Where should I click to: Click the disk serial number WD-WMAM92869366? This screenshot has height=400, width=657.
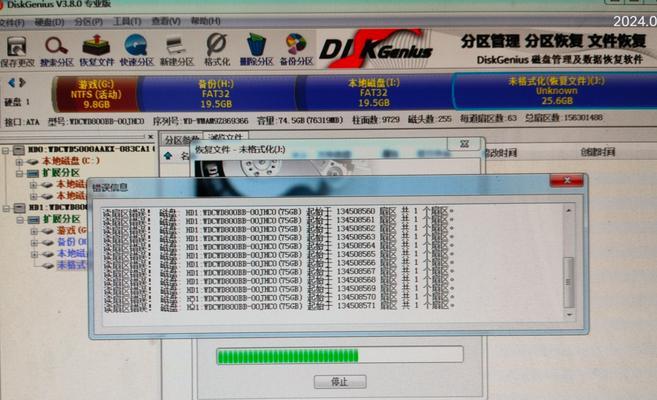[x=215, y=121]
